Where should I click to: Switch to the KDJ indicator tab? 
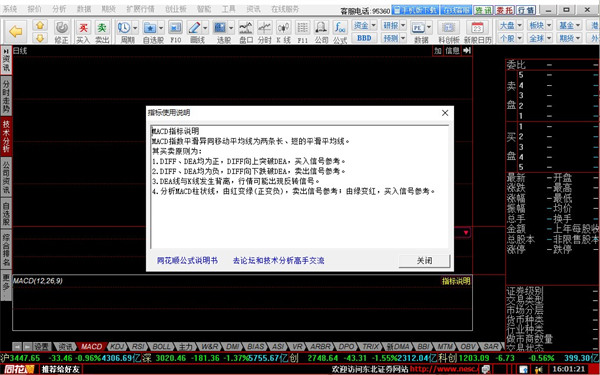coord(117,347)
